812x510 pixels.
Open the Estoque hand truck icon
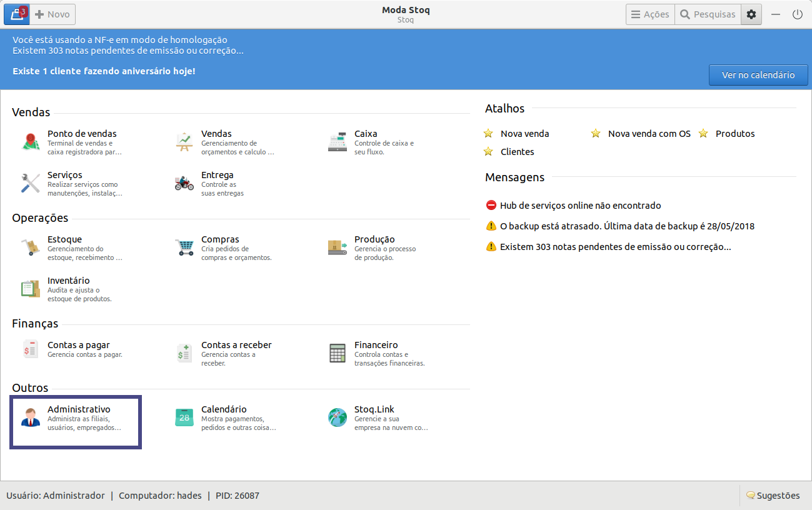point(31,248)
